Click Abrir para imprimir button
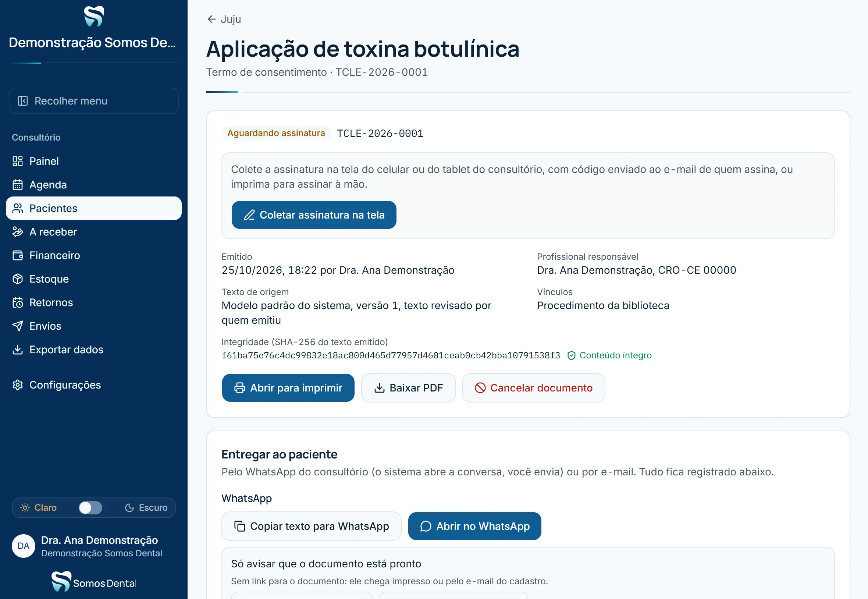868x599 pixels. pyautogui.click(x=288, y=388)
